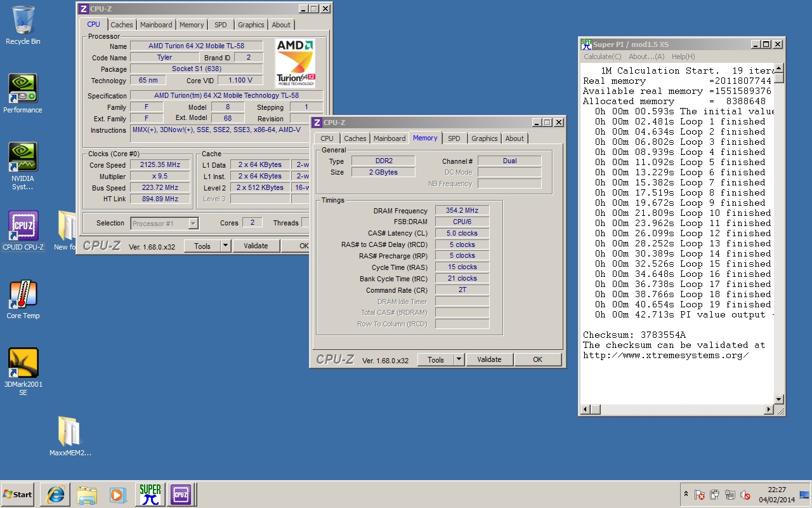Click Tools button in CPU window

coord(202,246)
